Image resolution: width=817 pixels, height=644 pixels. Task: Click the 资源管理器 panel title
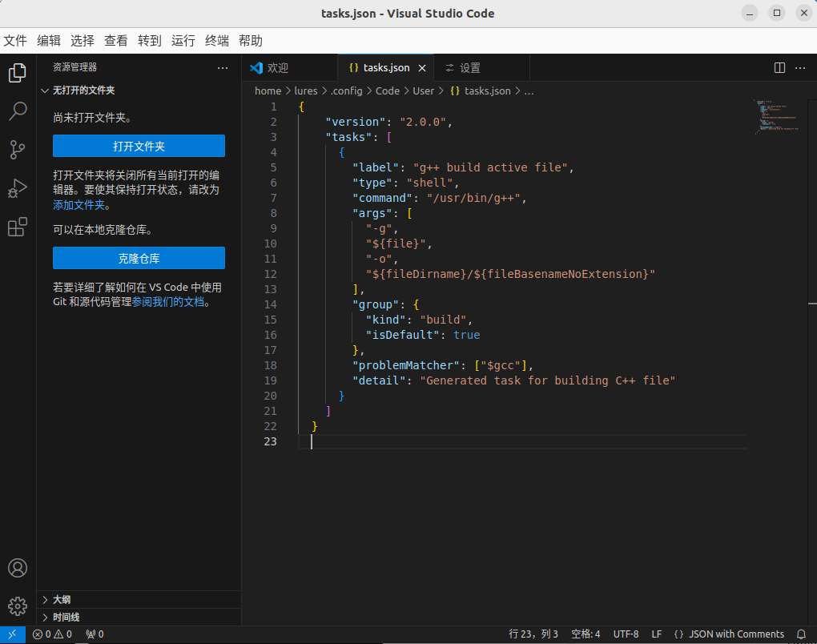74,67
